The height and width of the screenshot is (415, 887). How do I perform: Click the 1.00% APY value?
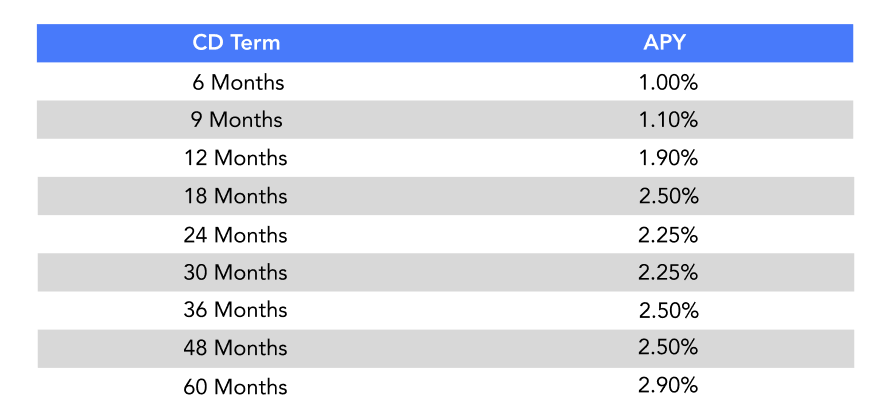(668, 83)
